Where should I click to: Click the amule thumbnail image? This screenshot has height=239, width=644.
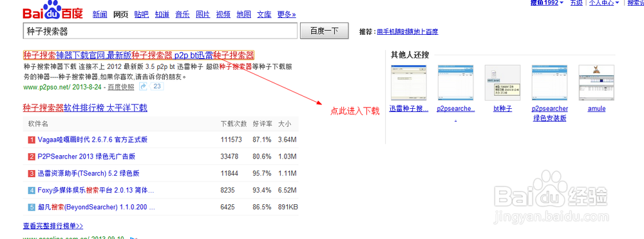pos(596,82)
